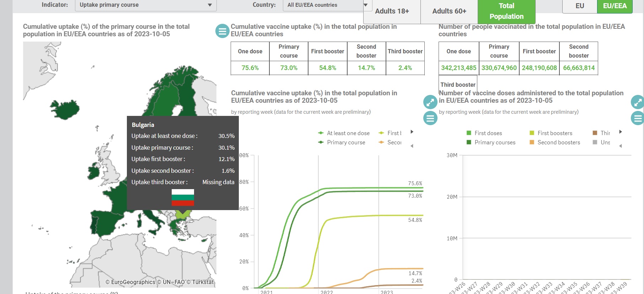Switch to the EU/EEA region toggle
Viewport: 644px width, 294px height.
coord(615,6)
